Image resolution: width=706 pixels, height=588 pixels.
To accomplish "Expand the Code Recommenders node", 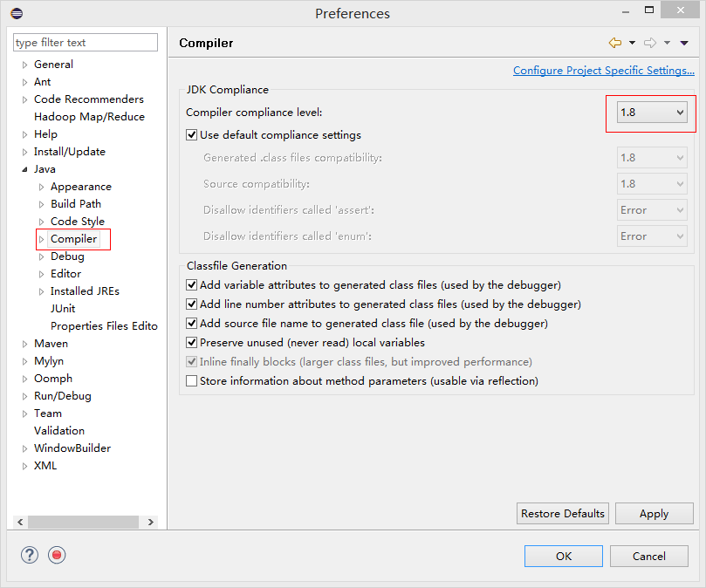I will pos(24,99).
